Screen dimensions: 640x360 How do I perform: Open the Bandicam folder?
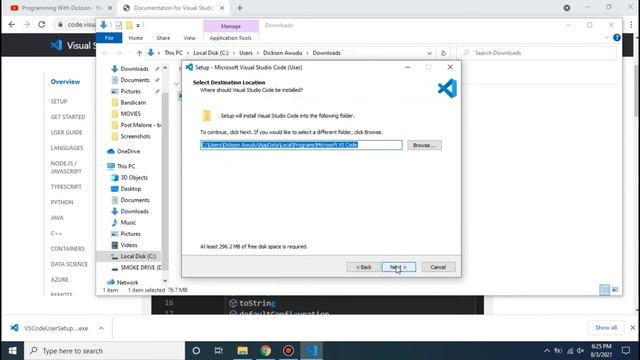point(133,102)
